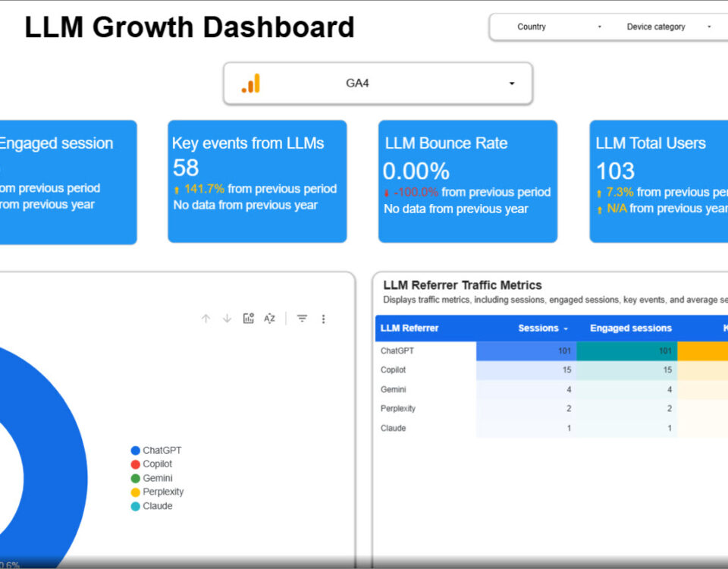Image resolution: width=728 pixels, height=569 pixels.
Task: Click the total users value 103
Action: click(x=615, y=171)
